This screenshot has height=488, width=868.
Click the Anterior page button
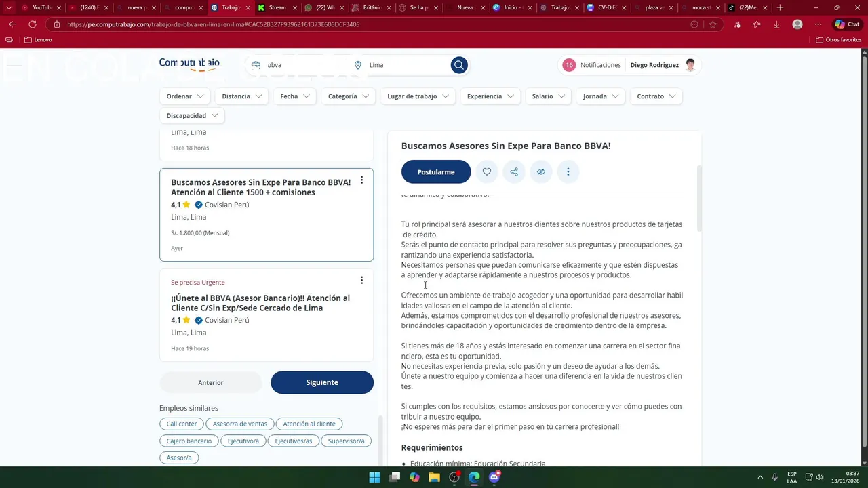pos(210,382)
